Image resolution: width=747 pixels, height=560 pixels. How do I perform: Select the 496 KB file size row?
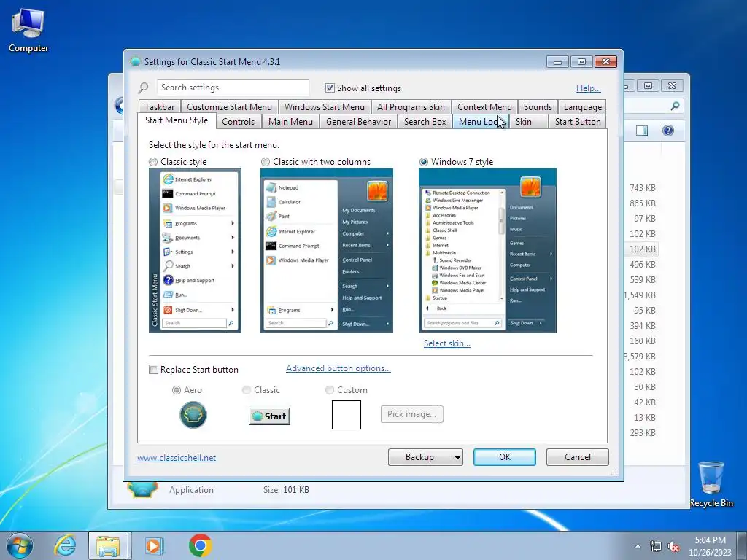[x=643, y=264]
